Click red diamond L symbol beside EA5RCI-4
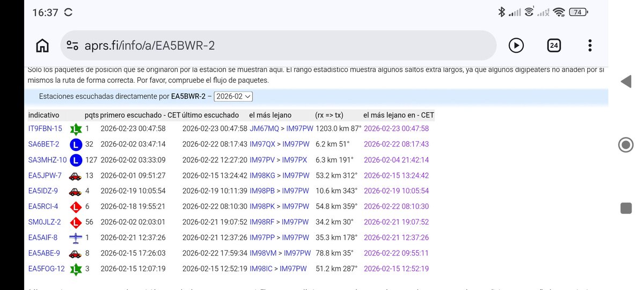This screenshot has width=644, height=290. pyautogui.click(x=76, y=207)
